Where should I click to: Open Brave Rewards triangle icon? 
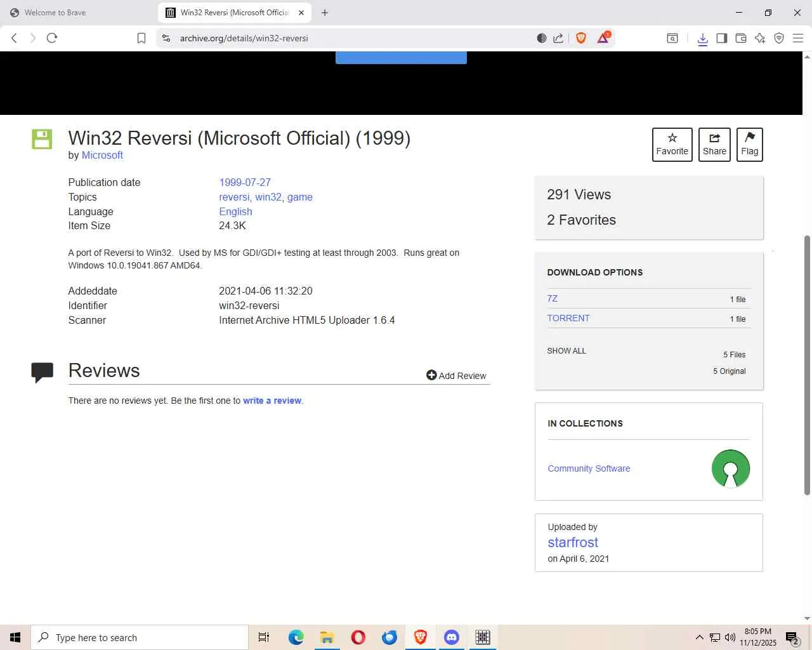click(603, 38)
